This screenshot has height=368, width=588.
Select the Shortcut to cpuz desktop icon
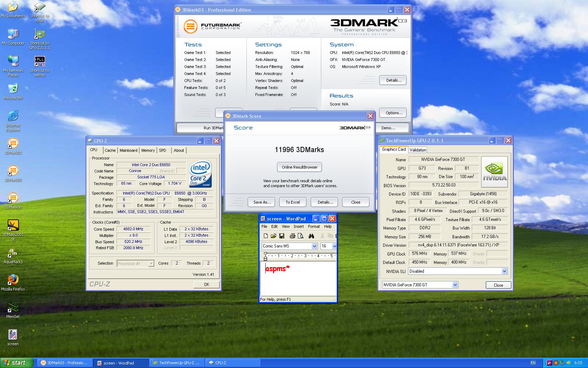tap(40, 12)
